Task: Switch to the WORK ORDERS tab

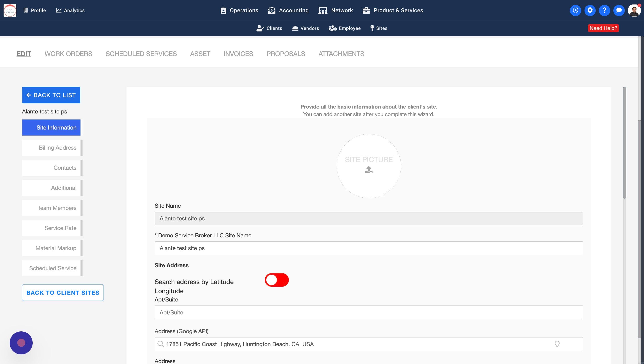Action: click(68, 54)
